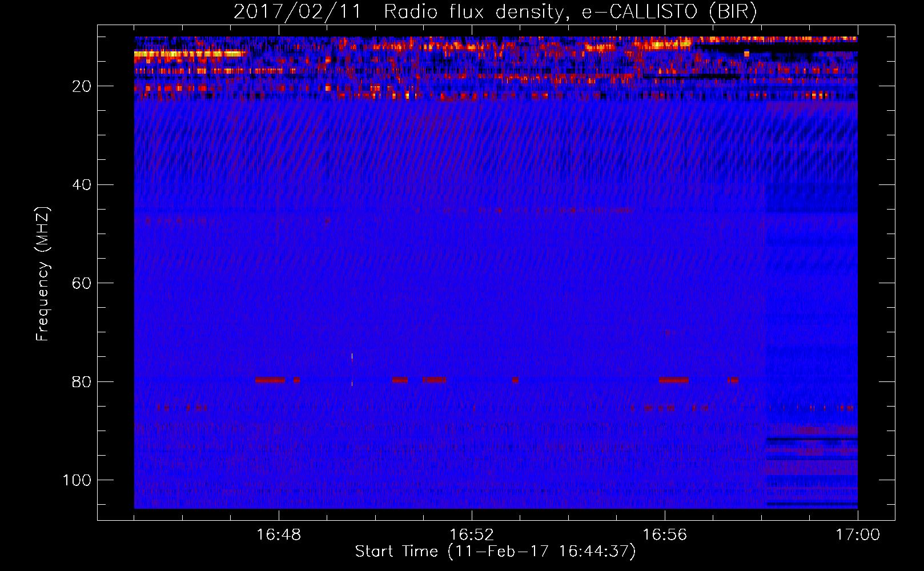Click the 60 frequency tick label
The width and height of the screenshot is (924, 571).
tap(82, 283)
